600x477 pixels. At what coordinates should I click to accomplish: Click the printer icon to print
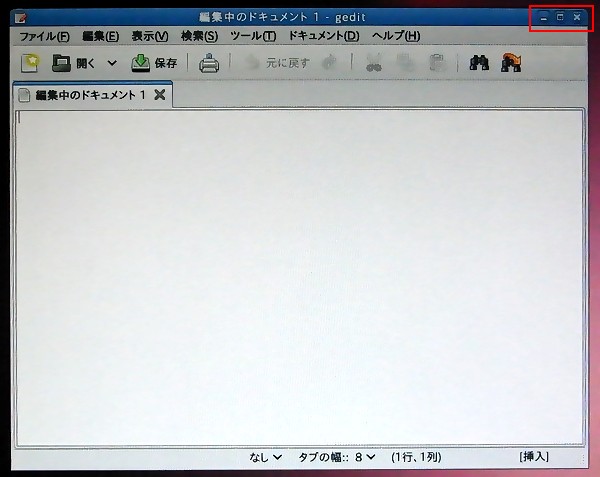pyautogui.click(x=209, y=63)
